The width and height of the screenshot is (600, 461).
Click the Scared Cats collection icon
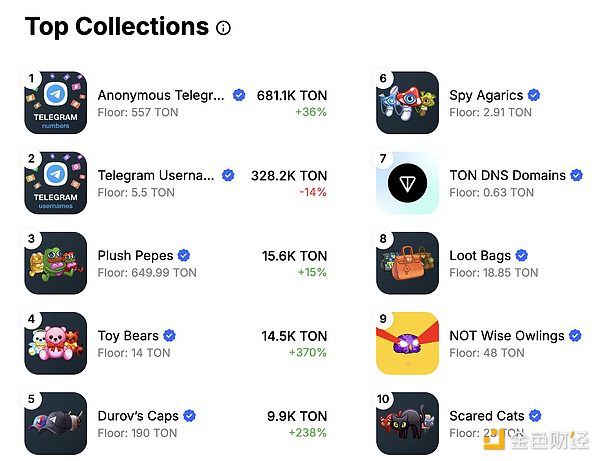pyautogui.click(x=407, y=423)
